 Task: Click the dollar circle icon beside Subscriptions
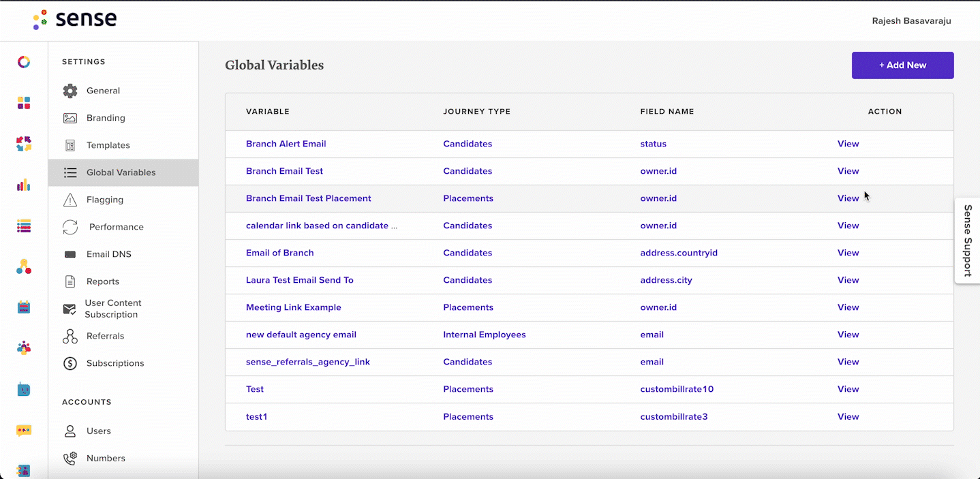coord(70,363)
